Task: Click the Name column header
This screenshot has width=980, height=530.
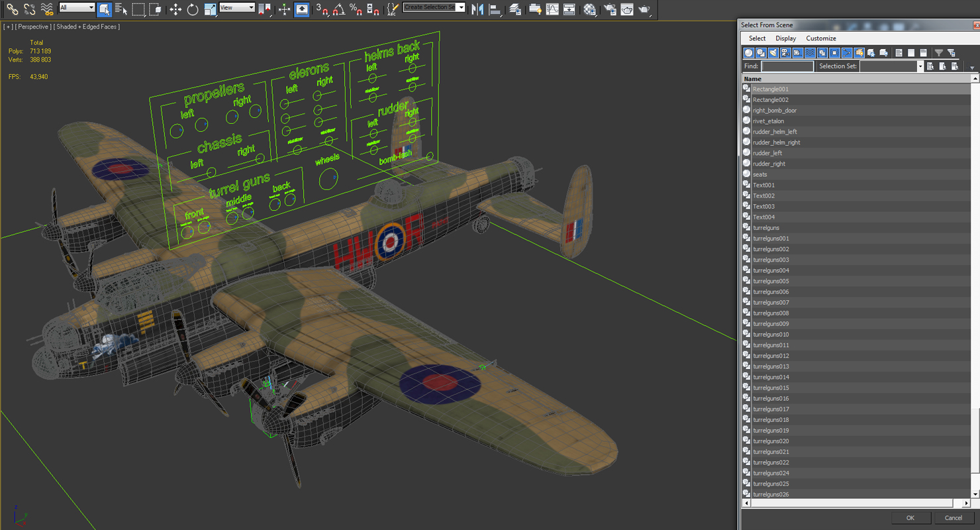Action: (856, 79)
